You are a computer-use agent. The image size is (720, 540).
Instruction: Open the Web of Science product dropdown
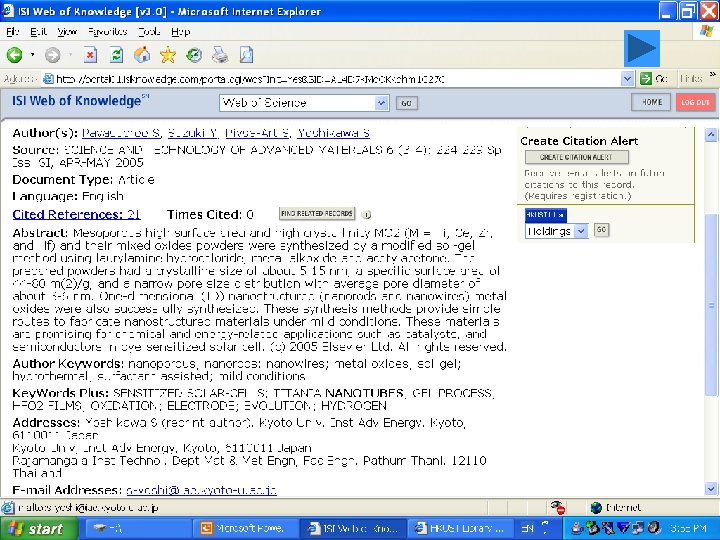(x=304, y=103)
